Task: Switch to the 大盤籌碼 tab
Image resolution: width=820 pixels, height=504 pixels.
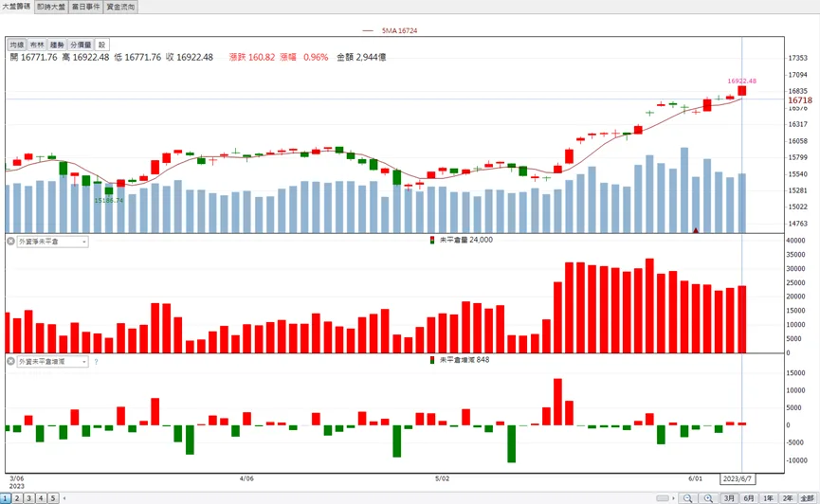Action: tap(17, 7)
